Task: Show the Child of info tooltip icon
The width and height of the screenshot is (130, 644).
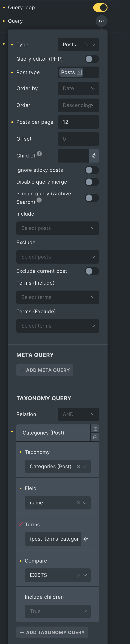Action: click(39, 153)
